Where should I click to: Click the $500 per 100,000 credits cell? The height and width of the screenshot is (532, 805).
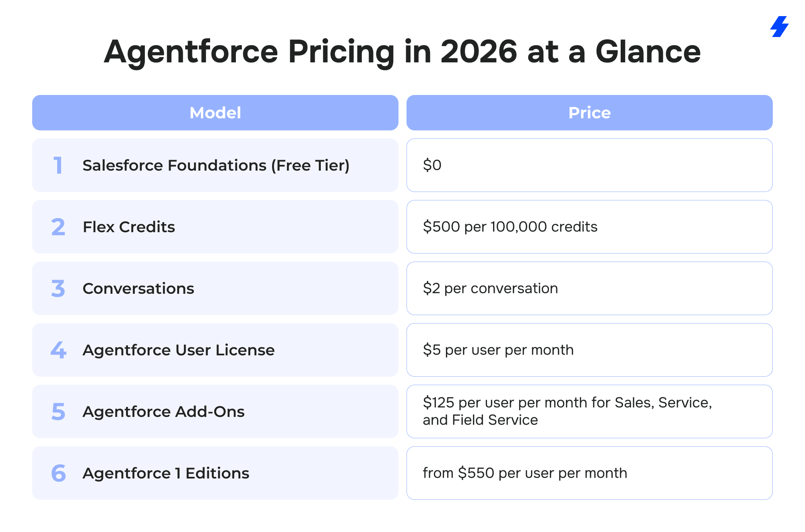coord(589,227)
